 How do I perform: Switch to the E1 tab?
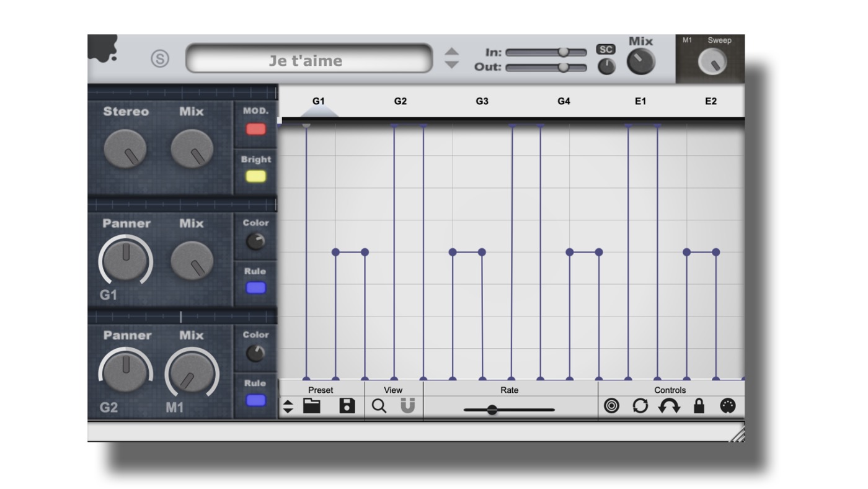coord(640,101)
